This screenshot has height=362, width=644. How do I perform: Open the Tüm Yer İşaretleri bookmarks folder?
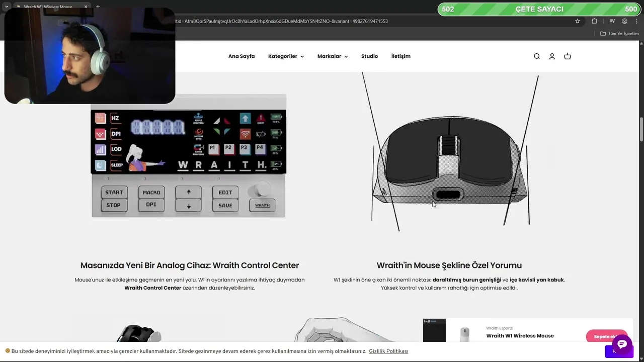619,34
